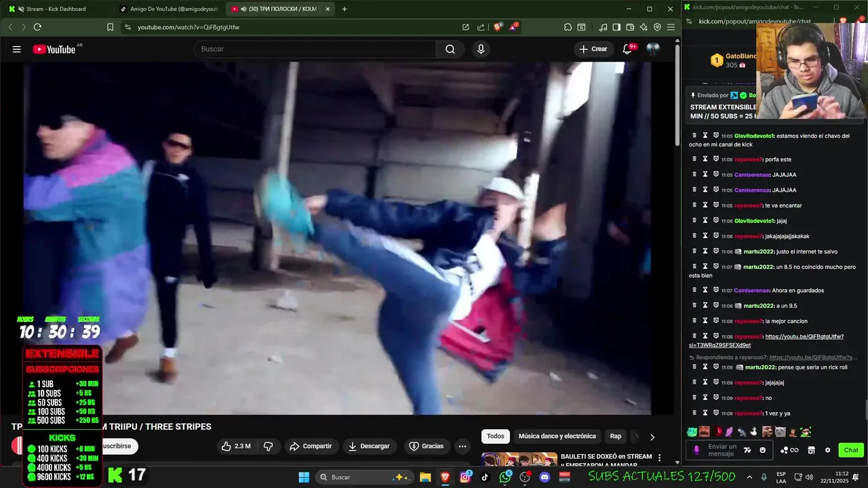The image size is (868, 488).
Task: Open the Brave VPN shield icon
Action: point(657,27)
